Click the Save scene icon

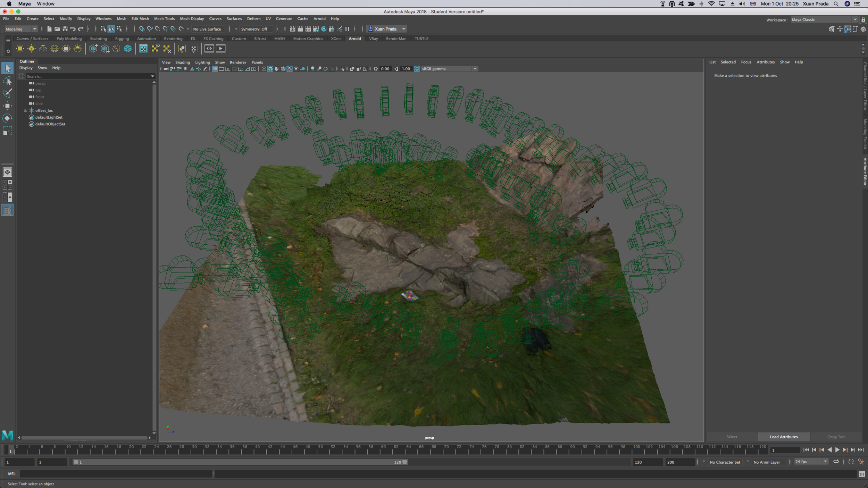coord(65,29)
